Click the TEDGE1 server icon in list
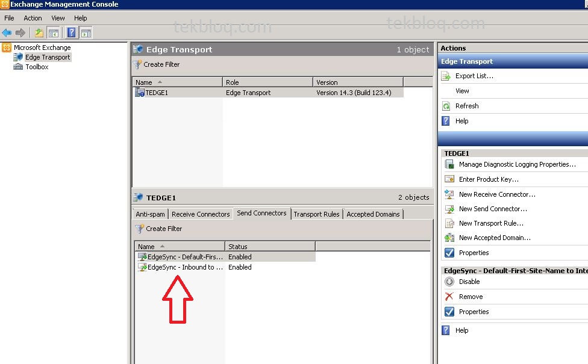 (x=140, y=92)
